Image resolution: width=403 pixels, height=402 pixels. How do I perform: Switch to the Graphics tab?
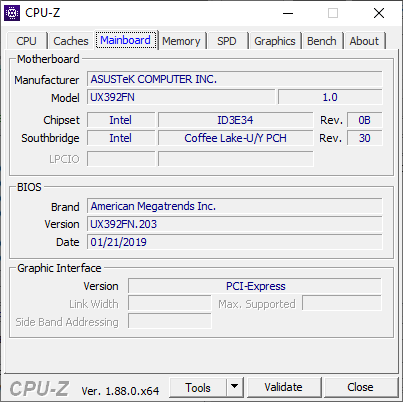(275, 41)
